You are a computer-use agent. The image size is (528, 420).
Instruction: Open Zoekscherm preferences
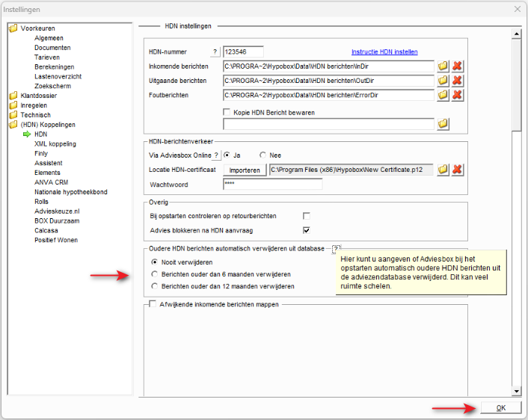52,86
